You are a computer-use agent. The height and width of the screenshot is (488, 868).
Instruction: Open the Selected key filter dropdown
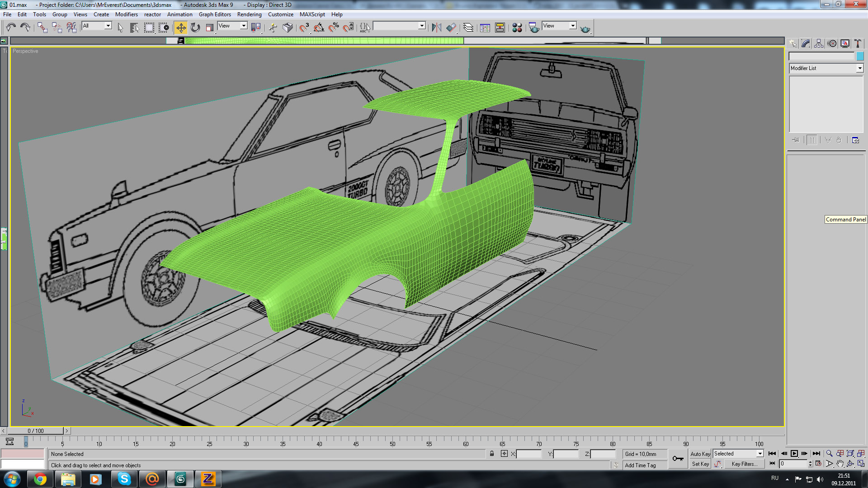tap(759, 454)
